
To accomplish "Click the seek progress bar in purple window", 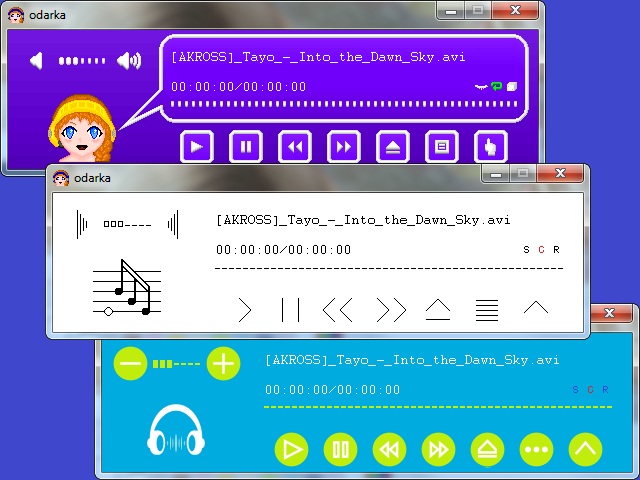I will tap(344, 104).
